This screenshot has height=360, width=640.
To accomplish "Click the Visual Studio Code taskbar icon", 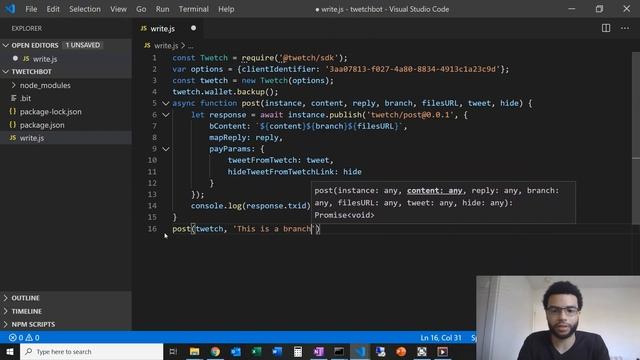I will pyautogui.click(x=360, y=351).
